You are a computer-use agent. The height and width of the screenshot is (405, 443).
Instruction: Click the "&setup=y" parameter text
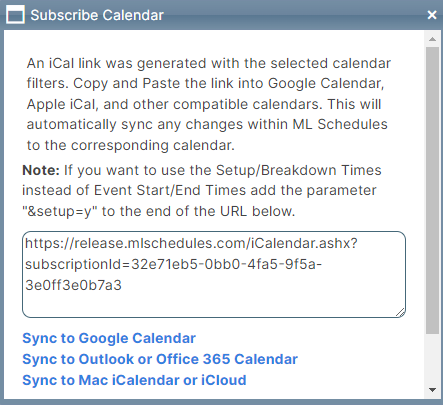[59, 211]
